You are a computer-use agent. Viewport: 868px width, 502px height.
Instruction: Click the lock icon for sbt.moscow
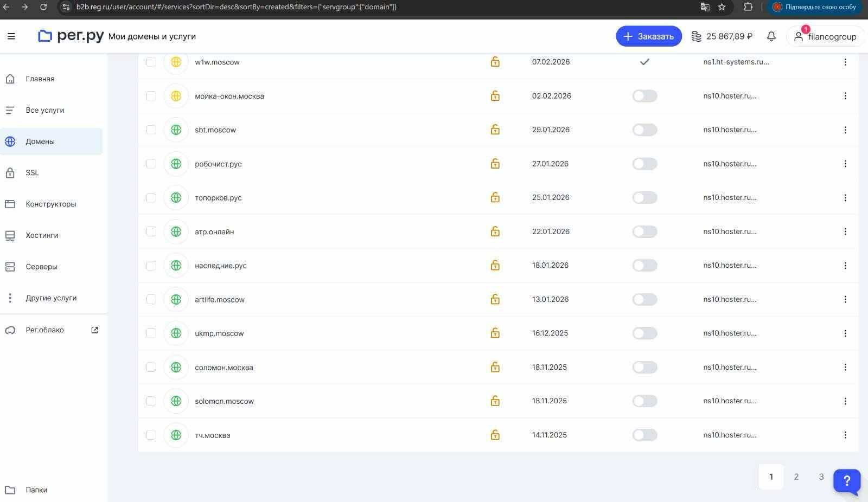click(495, 130)
